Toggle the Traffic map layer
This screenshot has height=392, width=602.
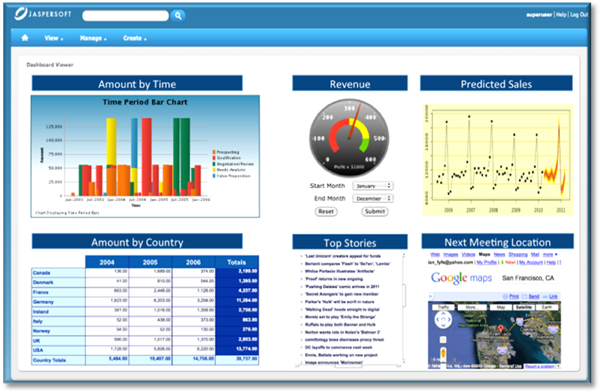pos(443,307)
